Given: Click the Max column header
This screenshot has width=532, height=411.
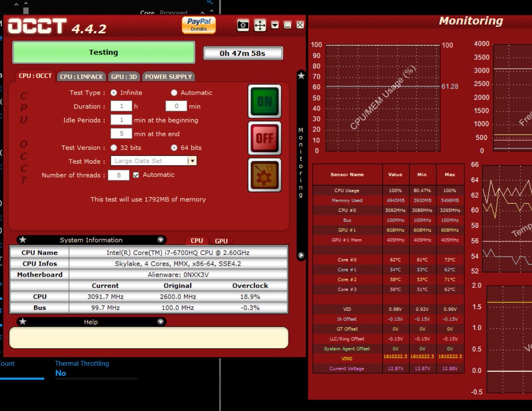Looking at the screenshot, I should [450, 175].
